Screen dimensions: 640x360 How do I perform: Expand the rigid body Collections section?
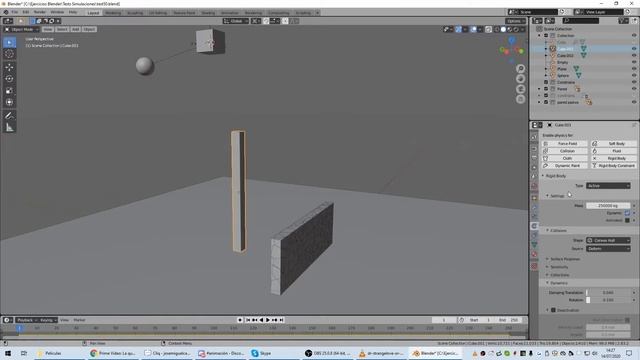[x=558, y=275]
